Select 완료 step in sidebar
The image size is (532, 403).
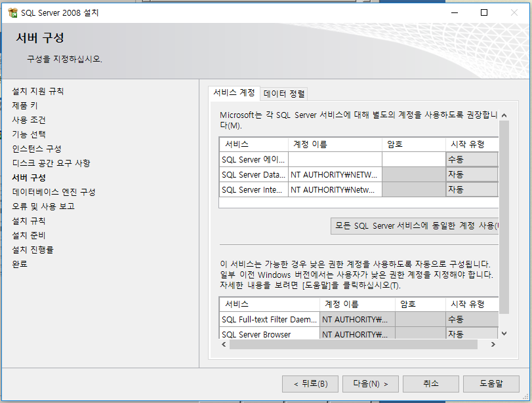click(20, 264)
